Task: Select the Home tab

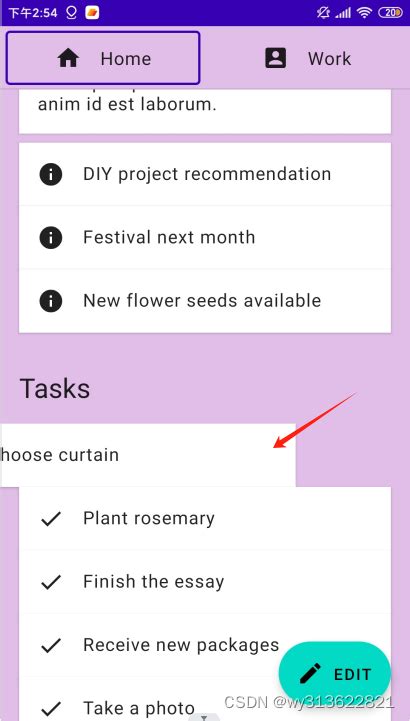Action: (103, 58)
